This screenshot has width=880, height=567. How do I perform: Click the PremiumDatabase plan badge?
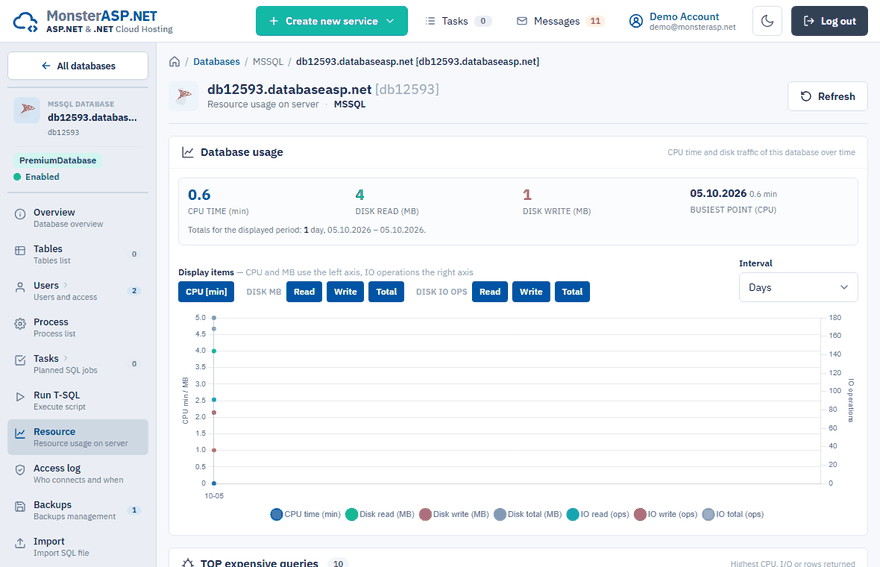pos(58,161)
